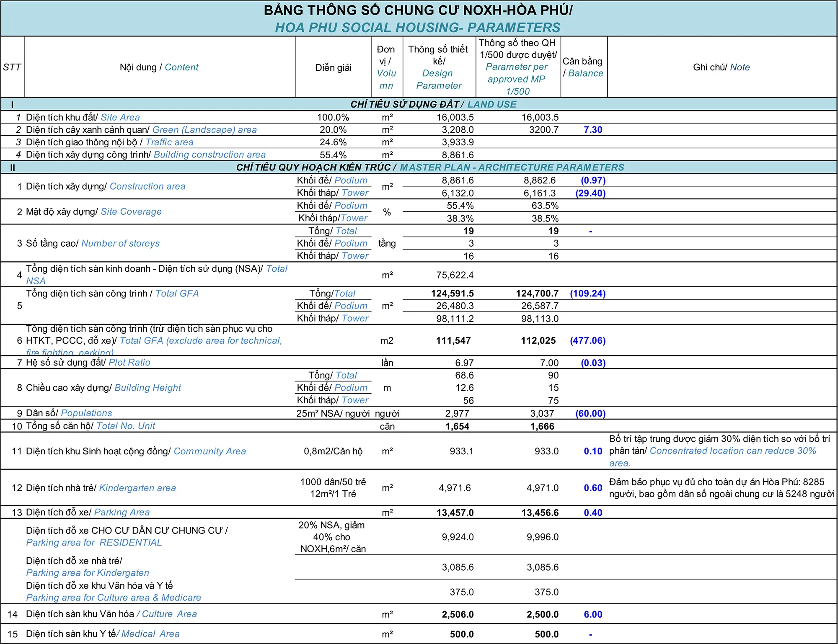Screen dimensions: 838x644
Task: Select Culture Area design value 2,506.0
Action: tap(458, 614)
